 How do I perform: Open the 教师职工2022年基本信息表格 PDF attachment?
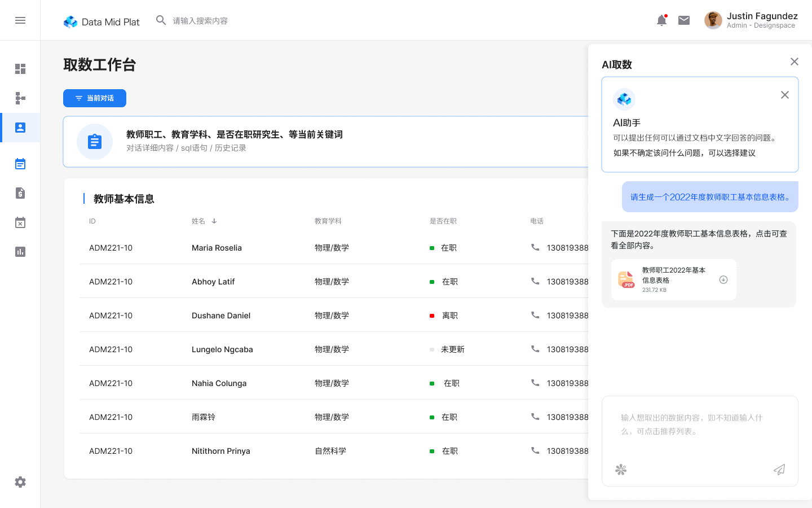674,279
